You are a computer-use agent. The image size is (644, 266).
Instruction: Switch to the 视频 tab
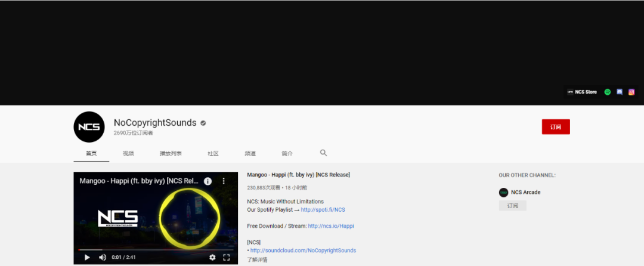point(128,153)
